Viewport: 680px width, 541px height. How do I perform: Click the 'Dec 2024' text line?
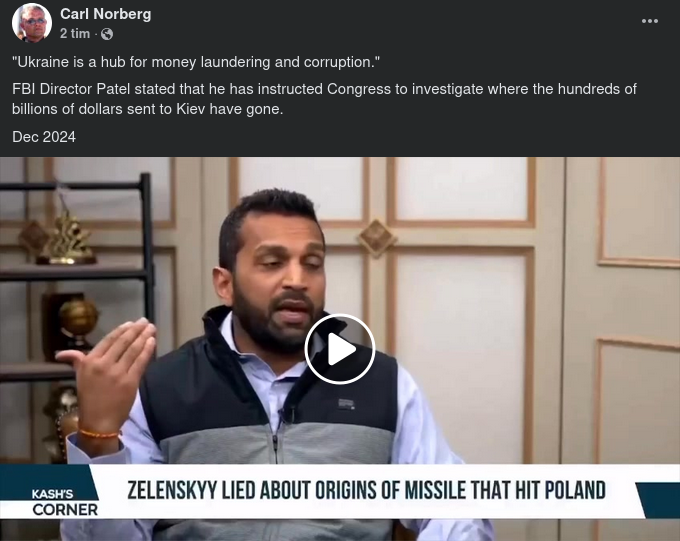tap(44, 137)
